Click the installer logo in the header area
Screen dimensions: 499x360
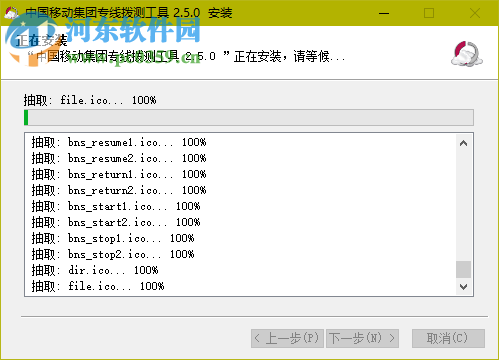click(467, 54)
